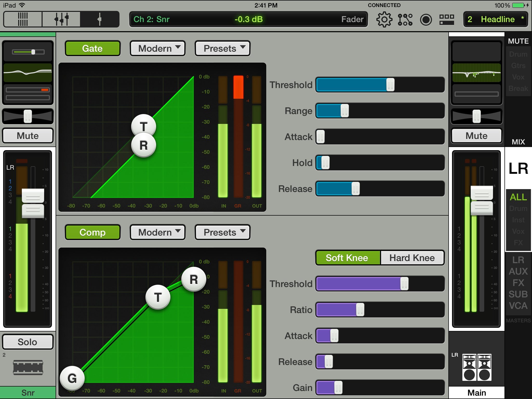Image resolution: width=532 pixels, height=399 pixels.
Task: Tap the LR speakers icon
Action: [477, 367]
